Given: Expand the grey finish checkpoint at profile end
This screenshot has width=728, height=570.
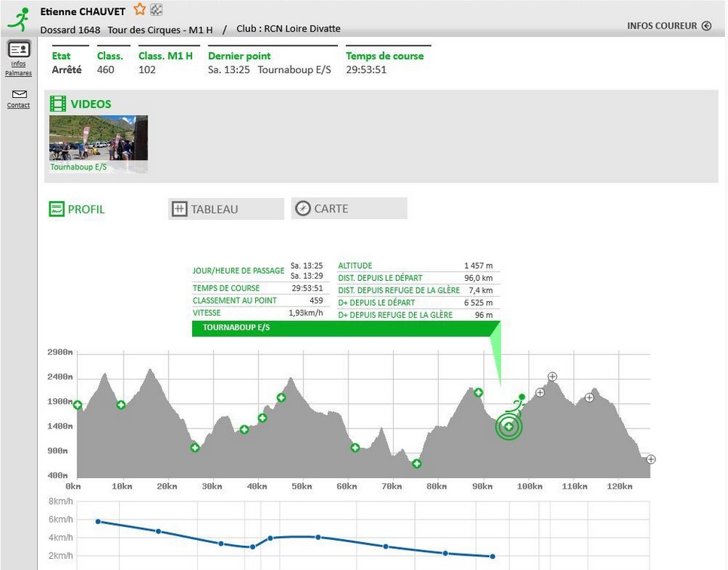Looking at the screenshot, I should point(651,459).
